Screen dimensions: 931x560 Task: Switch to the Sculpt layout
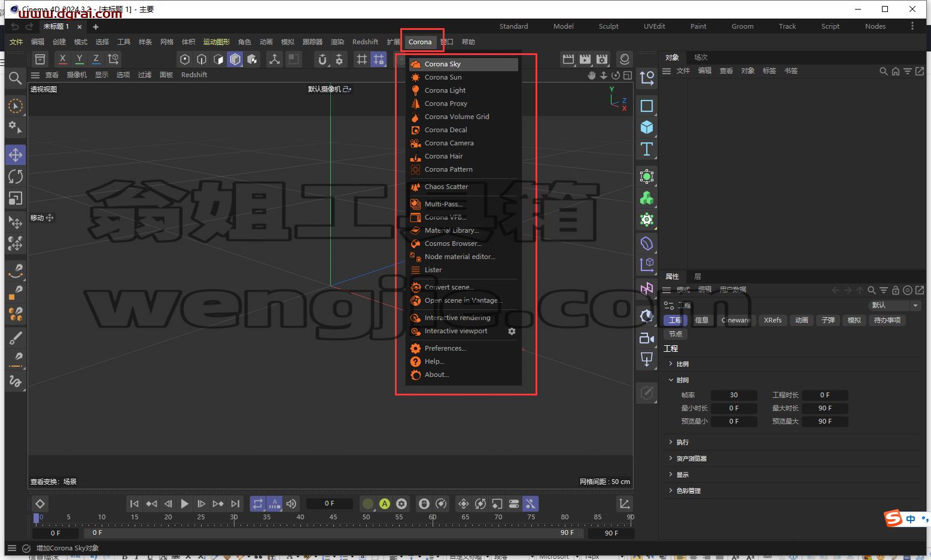pyautogui.click(x=609, y=26)
